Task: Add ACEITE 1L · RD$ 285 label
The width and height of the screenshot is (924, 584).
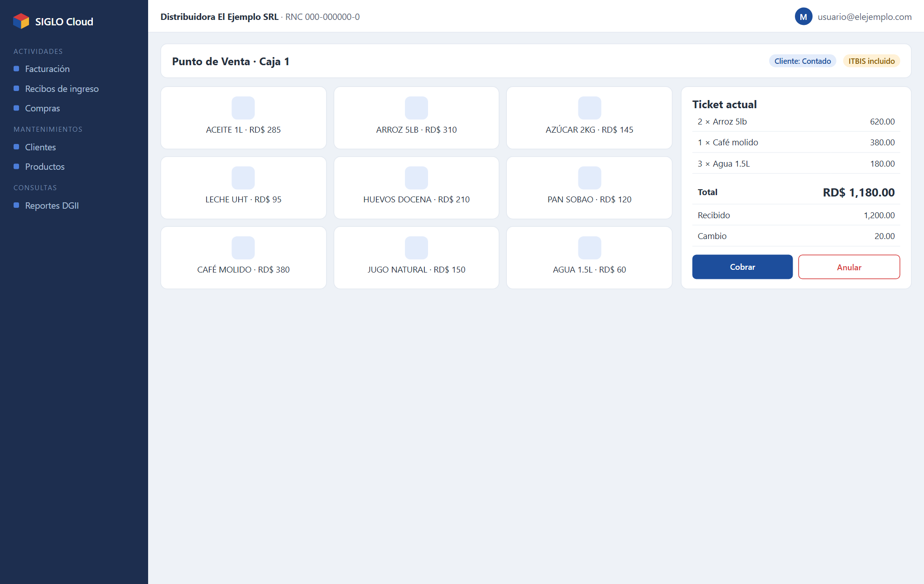Action: [x=243, y=130]
